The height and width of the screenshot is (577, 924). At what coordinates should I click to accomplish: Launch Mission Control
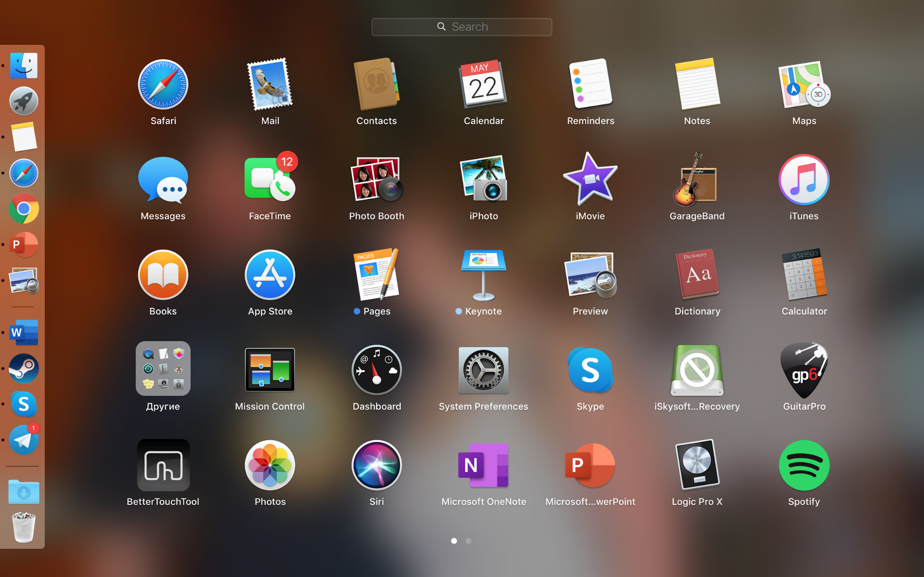(x=270, y=370)
